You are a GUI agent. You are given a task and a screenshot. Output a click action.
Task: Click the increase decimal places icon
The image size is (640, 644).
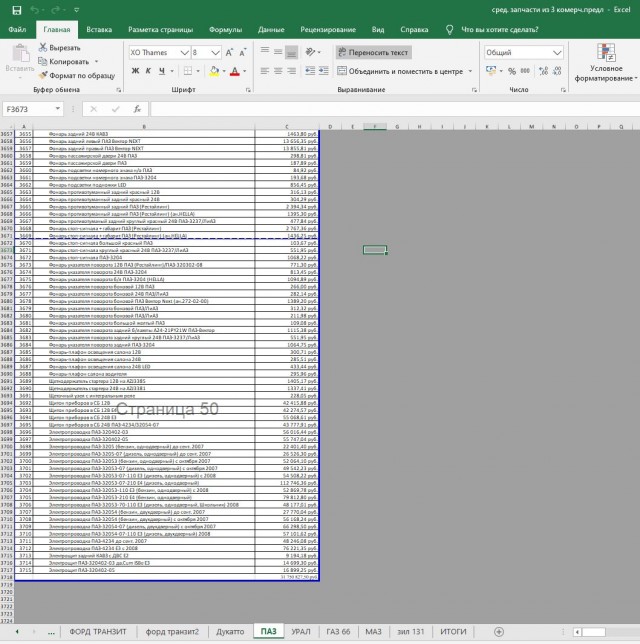(x=543, y=71)
